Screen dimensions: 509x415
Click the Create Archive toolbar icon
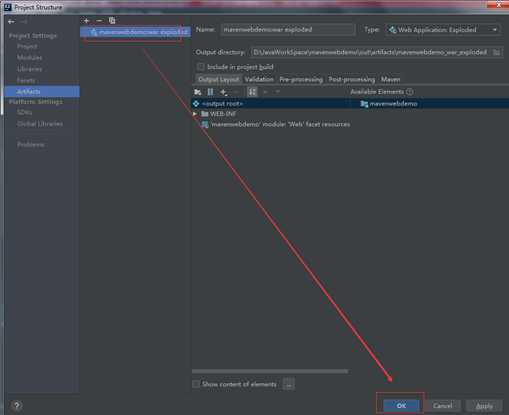210,92
